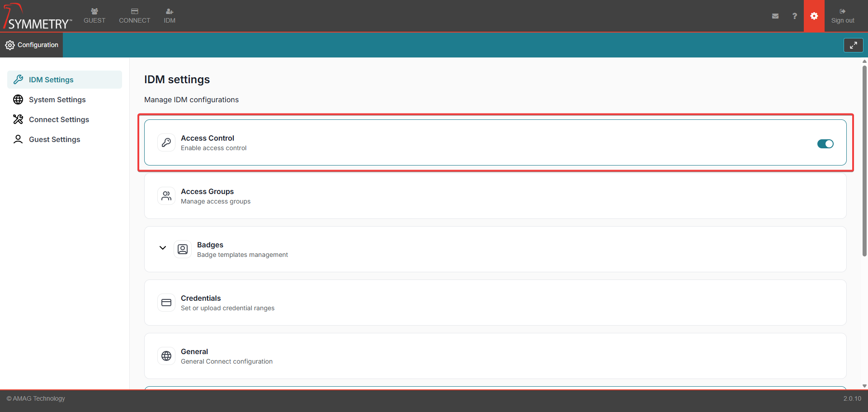Expand the Badges section chevron
The height and width of the screenshot is (412, 868).
pyautogui.click(x=163, y=248)
